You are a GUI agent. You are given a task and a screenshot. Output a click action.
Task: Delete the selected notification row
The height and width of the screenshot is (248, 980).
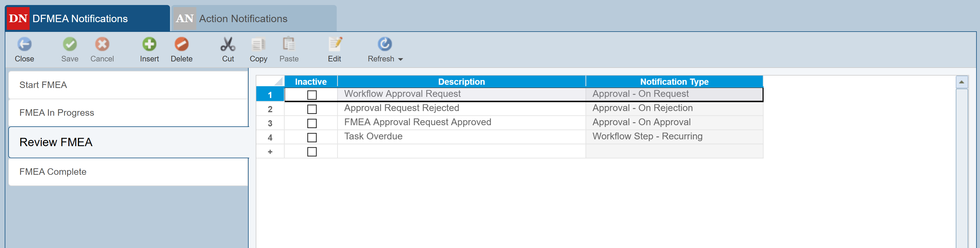point(182,45)
